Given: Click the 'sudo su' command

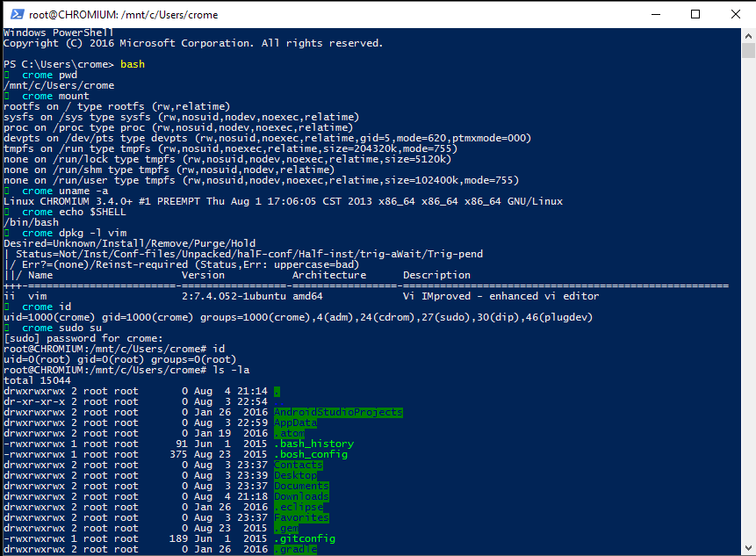Looking at the screenshot, I should click(81, 328).
